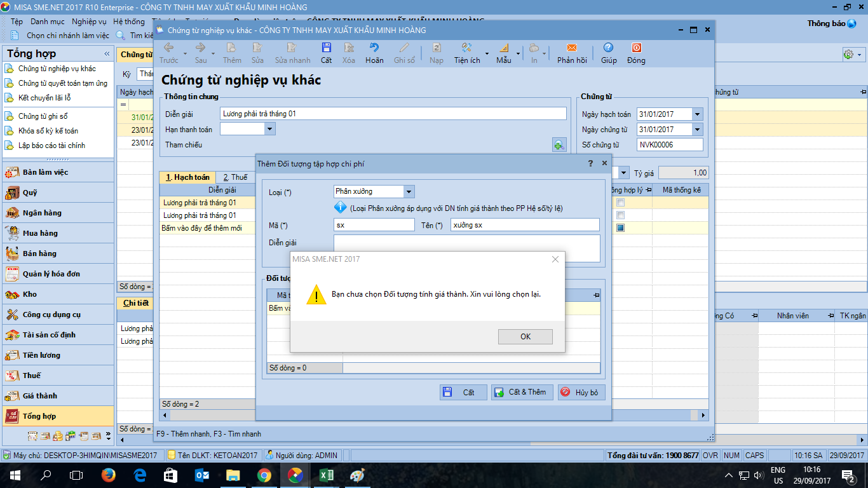This screenshot has width=868, height=488.
Task: Expand the small arrow next to Mẫu
Action: [x=519, y=53]
